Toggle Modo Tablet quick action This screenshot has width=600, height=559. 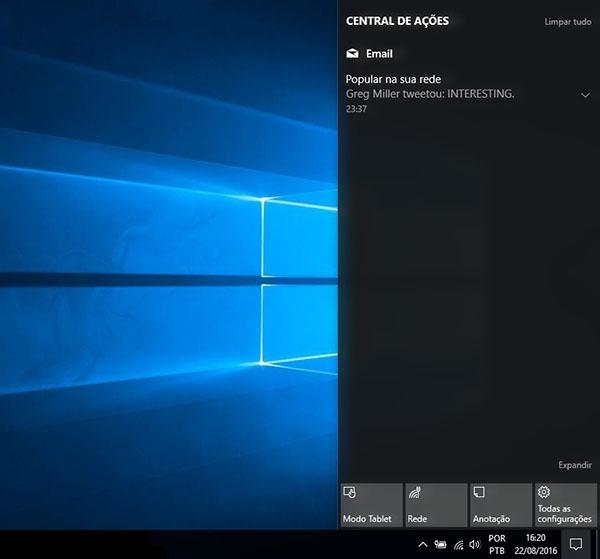click(371, 505)
